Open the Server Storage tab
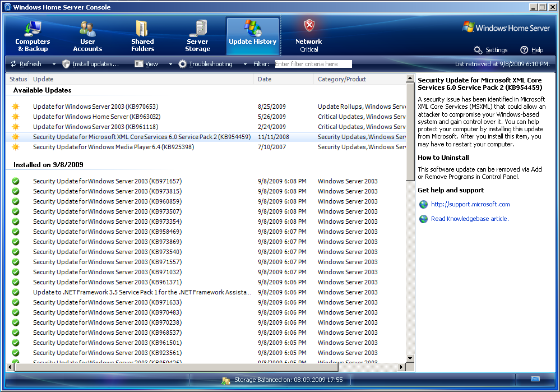This screenshot has width=560, height=392. click(x=197, y=36)
